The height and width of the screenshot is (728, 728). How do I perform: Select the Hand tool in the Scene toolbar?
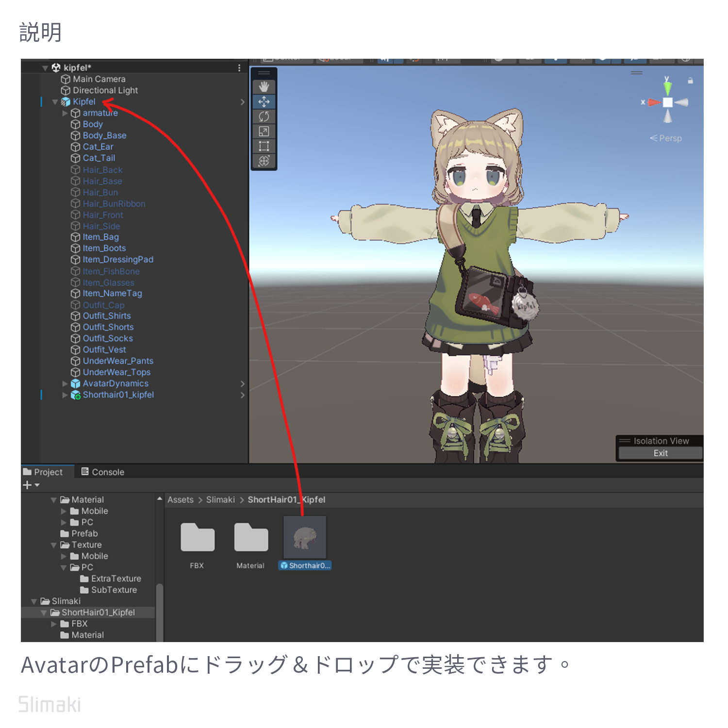pos(264,85)
